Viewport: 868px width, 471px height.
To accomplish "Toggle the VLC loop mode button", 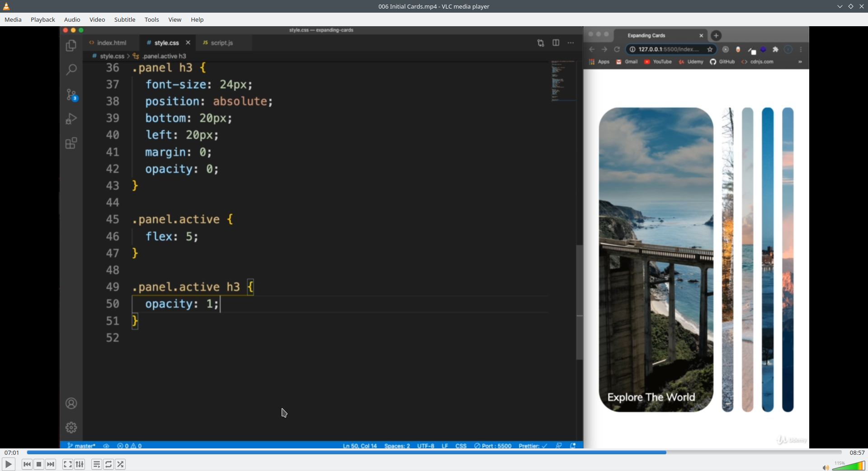I will (108, 464).
